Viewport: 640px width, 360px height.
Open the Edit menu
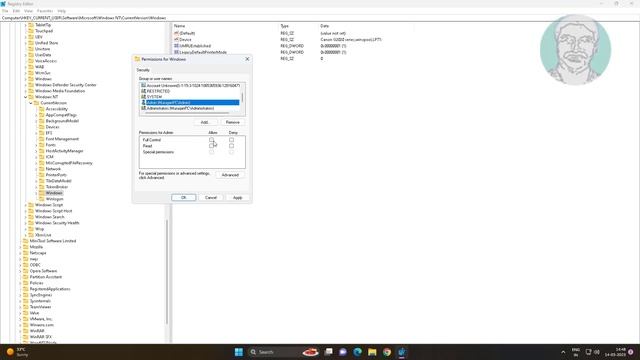(x=16, y=11)
